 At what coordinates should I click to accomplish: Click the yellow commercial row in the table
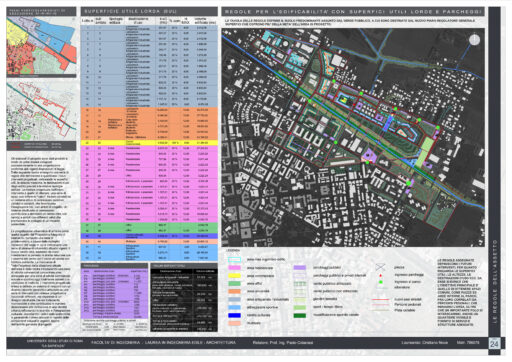(x=149, y=143)
